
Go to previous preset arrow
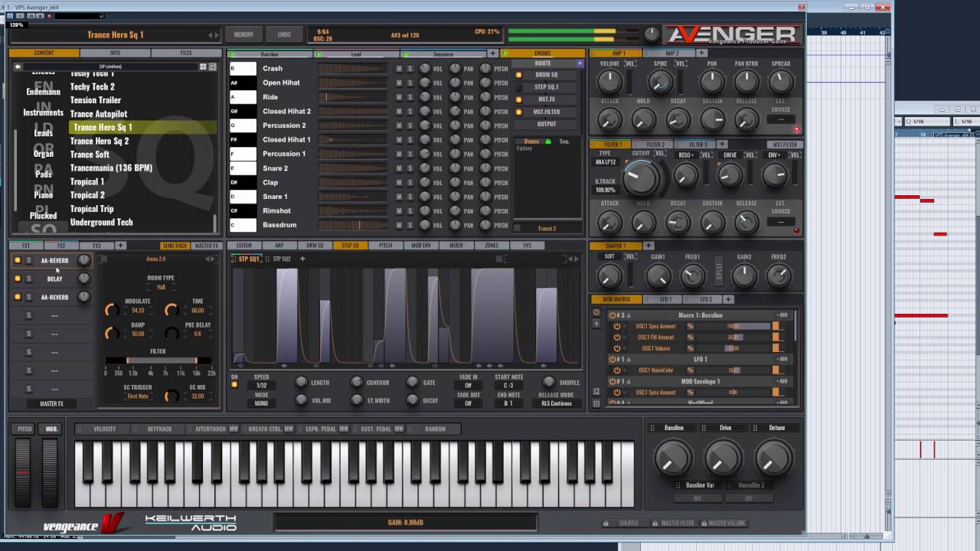[x=211, y=35]
